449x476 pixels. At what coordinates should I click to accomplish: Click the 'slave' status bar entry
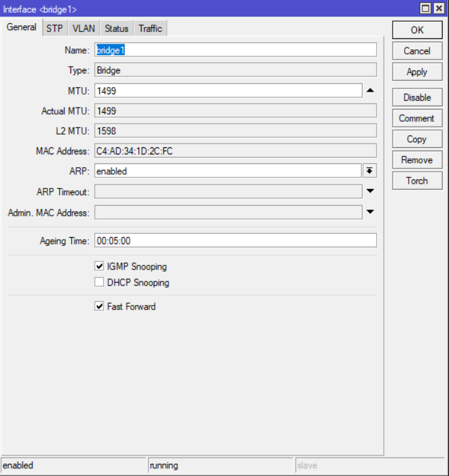[371, 465]
